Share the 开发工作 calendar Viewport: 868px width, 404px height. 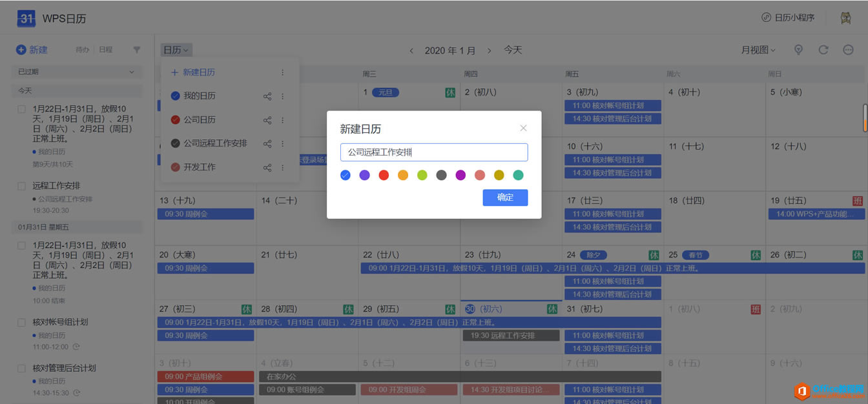tap(267, 168)
